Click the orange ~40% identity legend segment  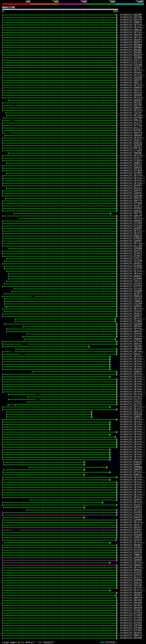tap(45, 4)
